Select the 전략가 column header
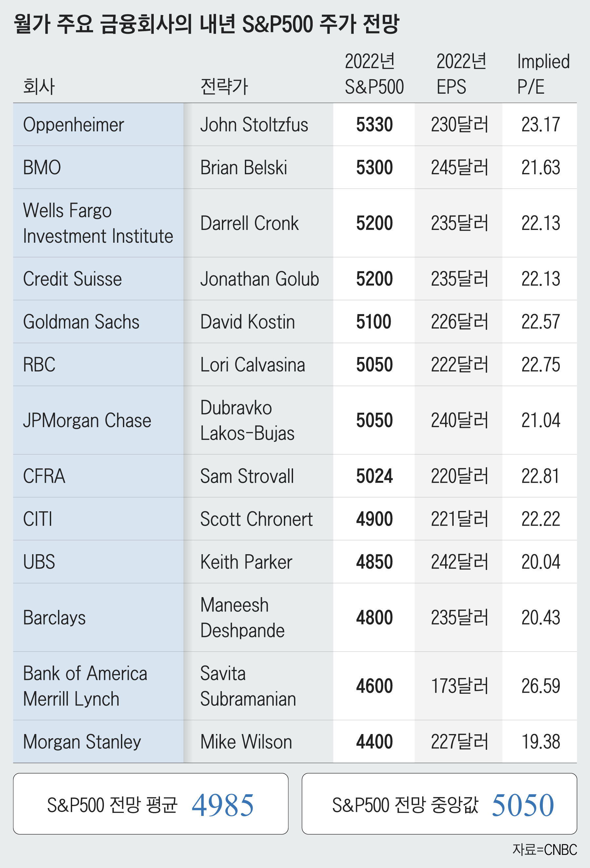 click(x=224, y=87)
